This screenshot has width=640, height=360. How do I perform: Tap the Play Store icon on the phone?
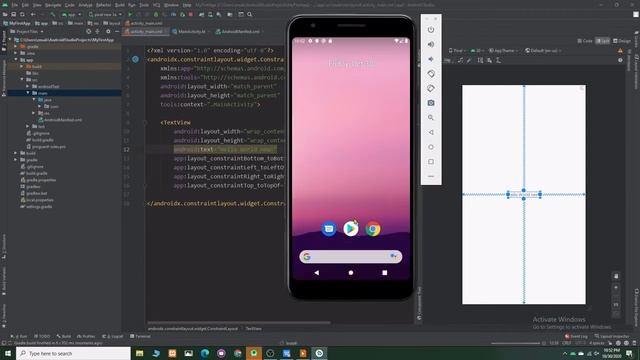coord(351,229)
